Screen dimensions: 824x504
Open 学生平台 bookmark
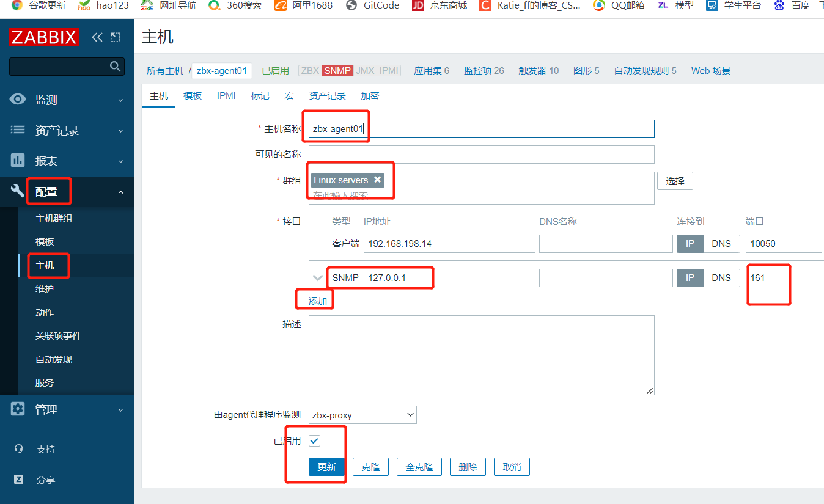pos(734,5)
